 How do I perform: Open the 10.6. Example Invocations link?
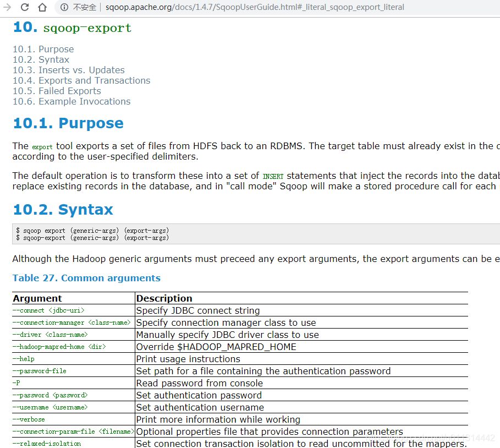tap(72, 101)
